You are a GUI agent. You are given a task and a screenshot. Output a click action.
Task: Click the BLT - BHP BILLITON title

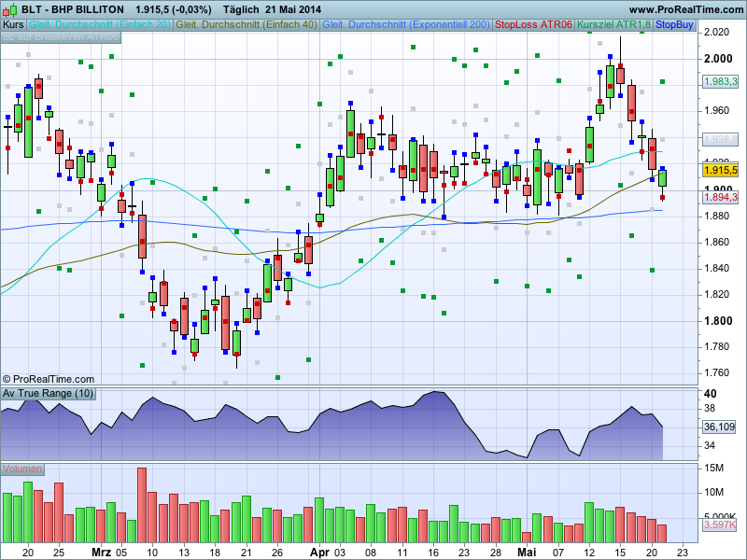coord(73,9)
